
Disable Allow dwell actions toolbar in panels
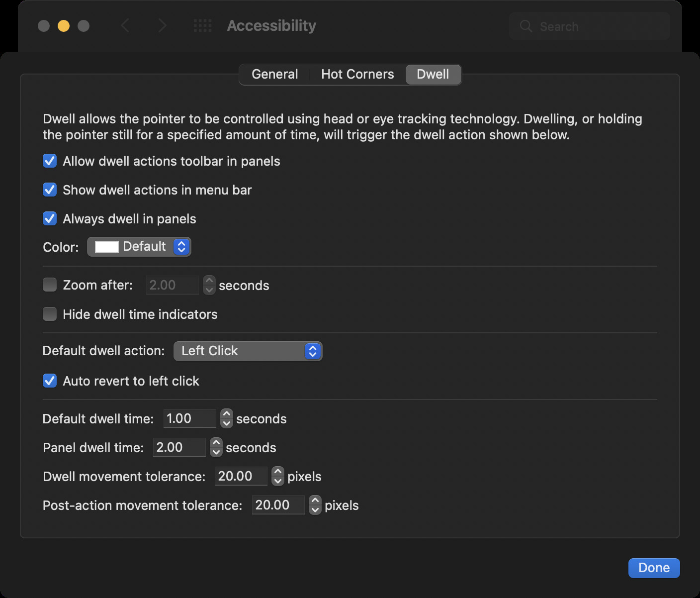tap(50, 161)
